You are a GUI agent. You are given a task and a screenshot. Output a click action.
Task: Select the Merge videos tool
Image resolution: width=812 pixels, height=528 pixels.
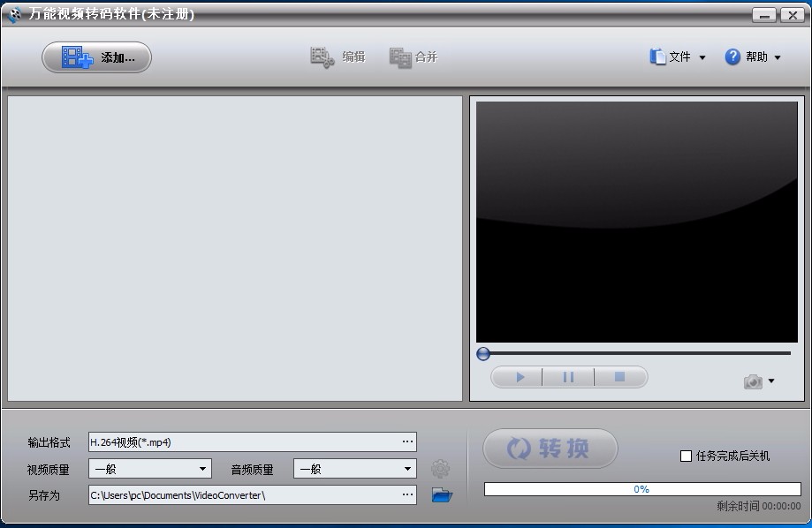click(414, 57)
